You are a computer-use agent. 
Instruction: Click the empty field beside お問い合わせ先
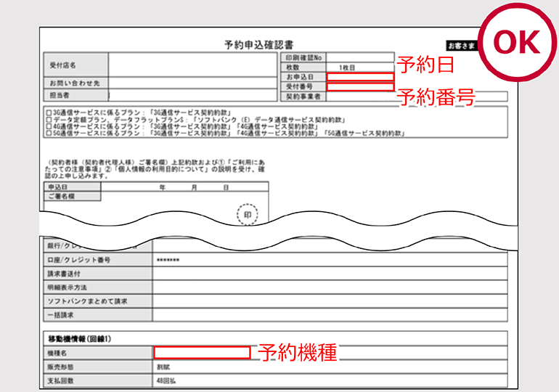pos(193,83)
